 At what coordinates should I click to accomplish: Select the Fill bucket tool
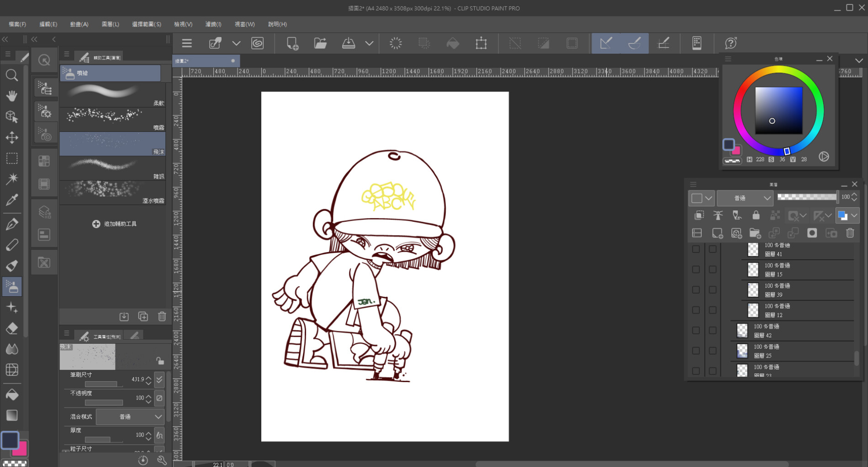[12, 394]
